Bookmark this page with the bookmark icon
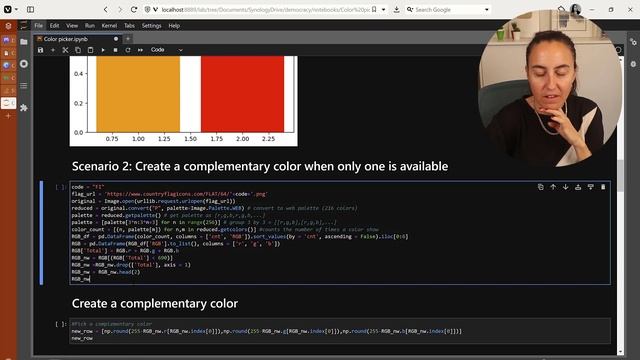 [x=374, y=9]
